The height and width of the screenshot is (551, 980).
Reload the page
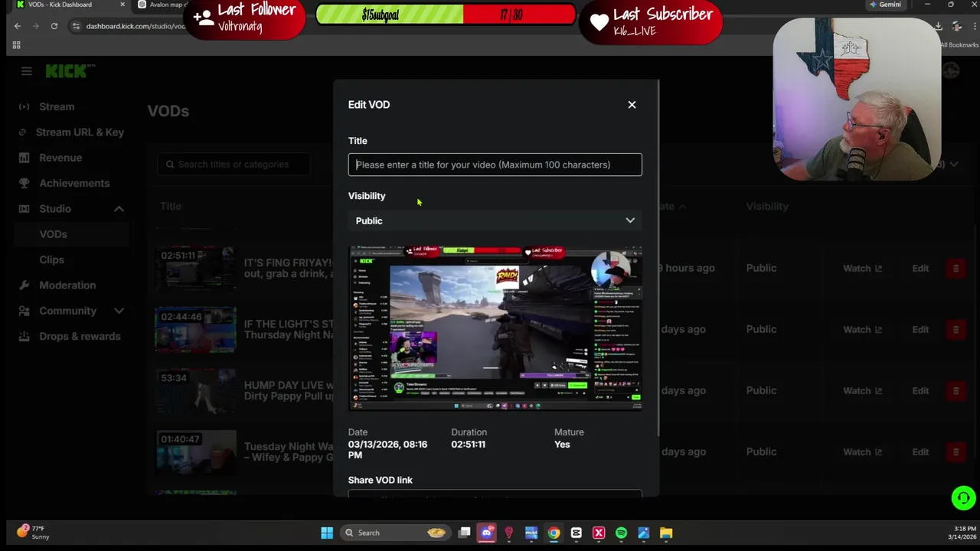pyautogui.click(x=54, y=26)
